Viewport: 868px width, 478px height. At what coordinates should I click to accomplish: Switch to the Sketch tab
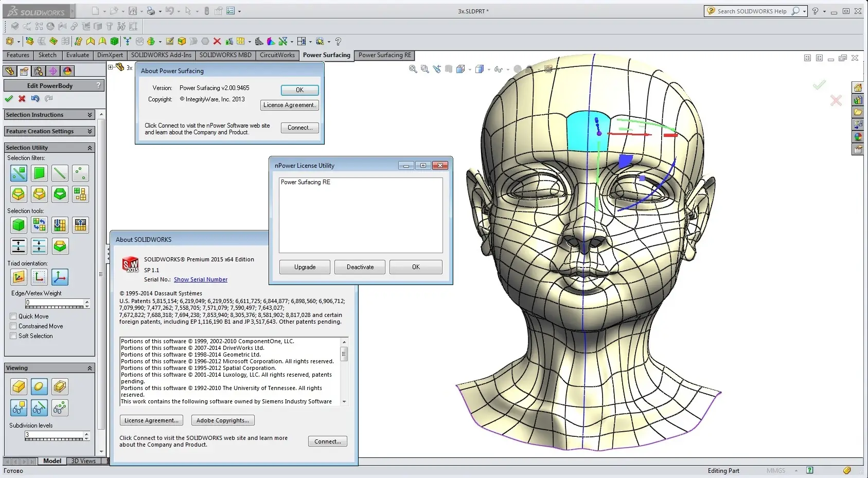tap(47, 55)
